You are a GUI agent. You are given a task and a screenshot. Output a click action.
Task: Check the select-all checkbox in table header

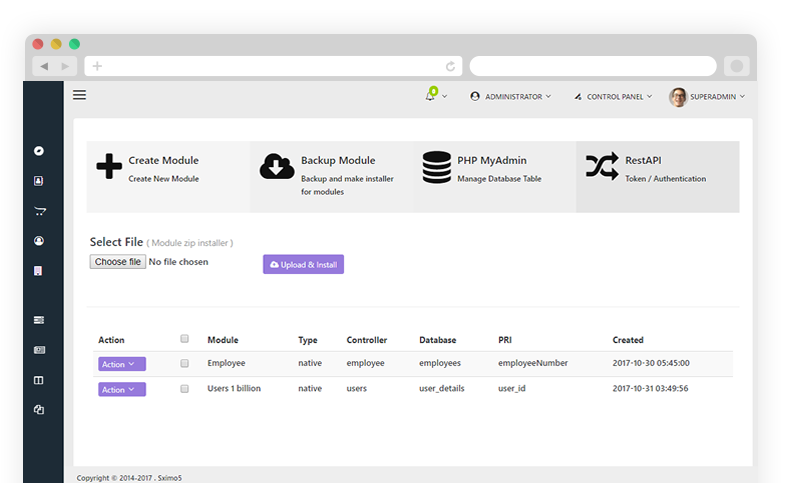[184, 339]
